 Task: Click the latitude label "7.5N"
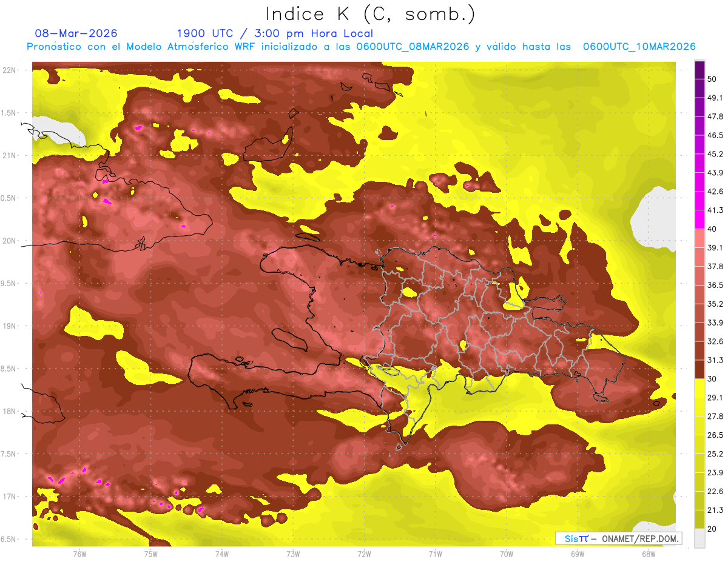point(8,454)
